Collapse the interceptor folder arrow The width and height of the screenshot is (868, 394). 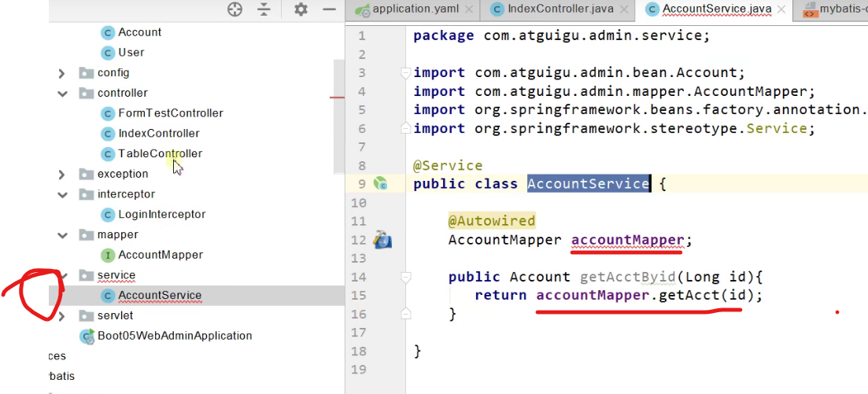pos(62,194)
